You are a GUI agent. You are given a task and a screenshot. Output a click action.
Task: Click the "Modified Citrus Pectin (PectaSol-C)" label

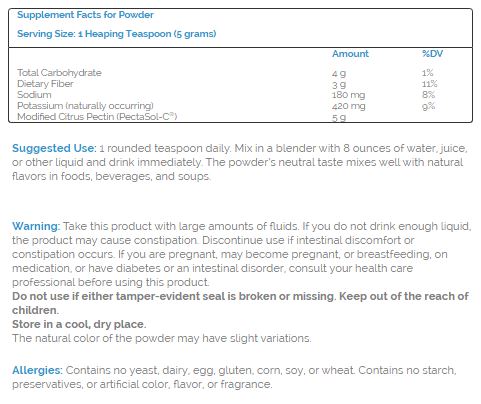coord(97,117)
